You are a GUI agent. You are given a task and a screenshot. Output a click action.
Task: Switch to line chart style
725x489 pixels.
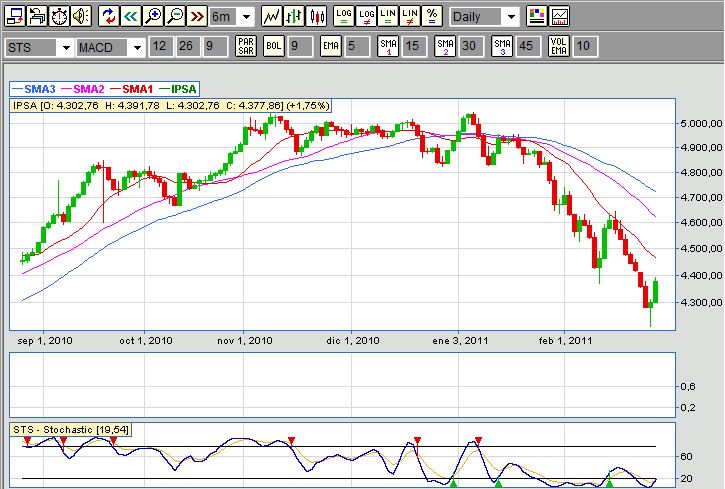[x=271, y=17]
